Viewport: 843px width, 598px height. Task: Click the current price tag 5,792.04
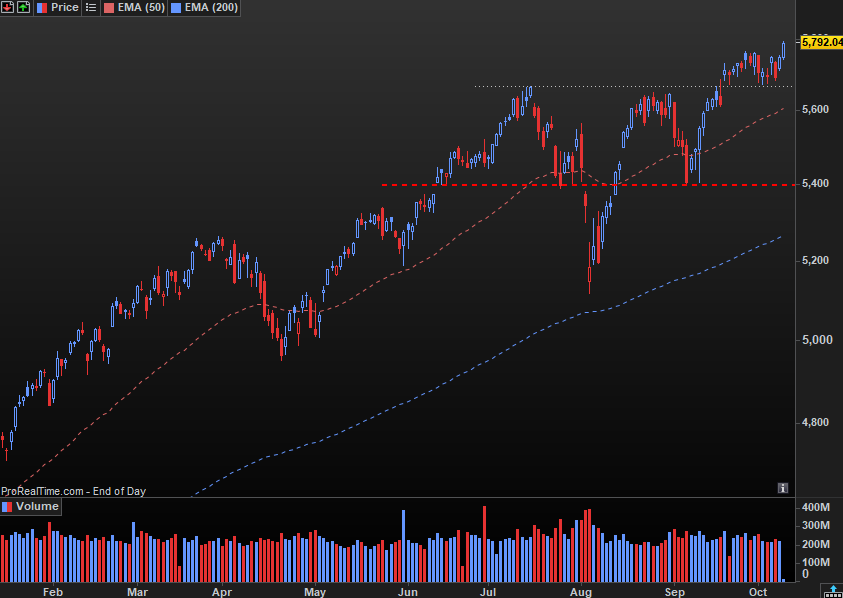coord(821,42)
